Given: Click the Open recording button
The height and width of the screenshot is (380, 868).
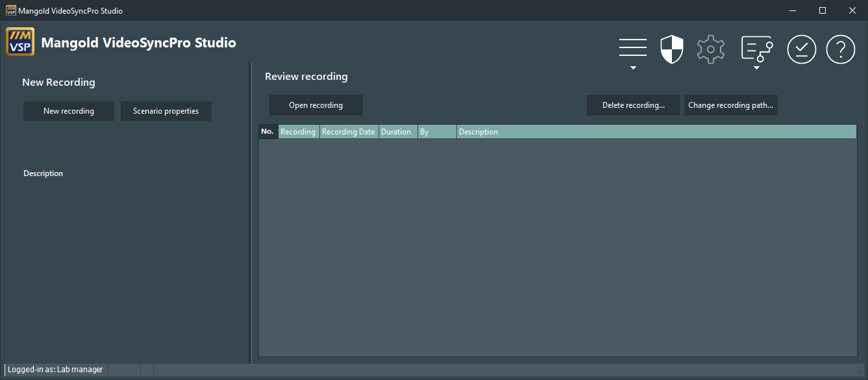Looking at the screenshot, I should (x=316, y=105).
